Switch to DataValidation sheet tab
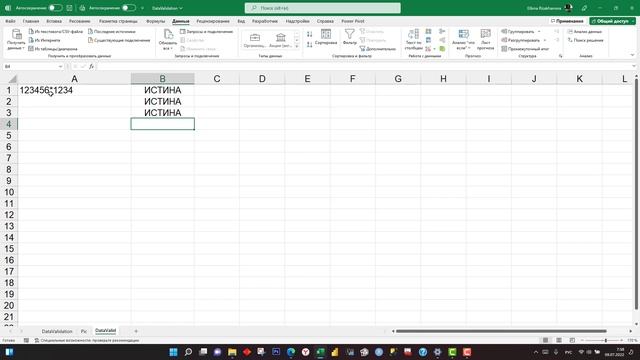 (x=57, y=331)
